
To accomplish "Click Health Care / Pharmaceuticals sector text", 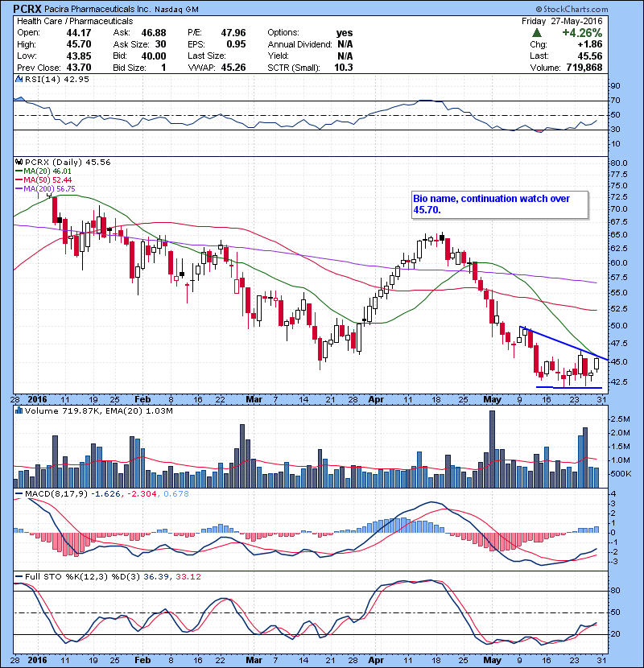I will tap(75, 21).
